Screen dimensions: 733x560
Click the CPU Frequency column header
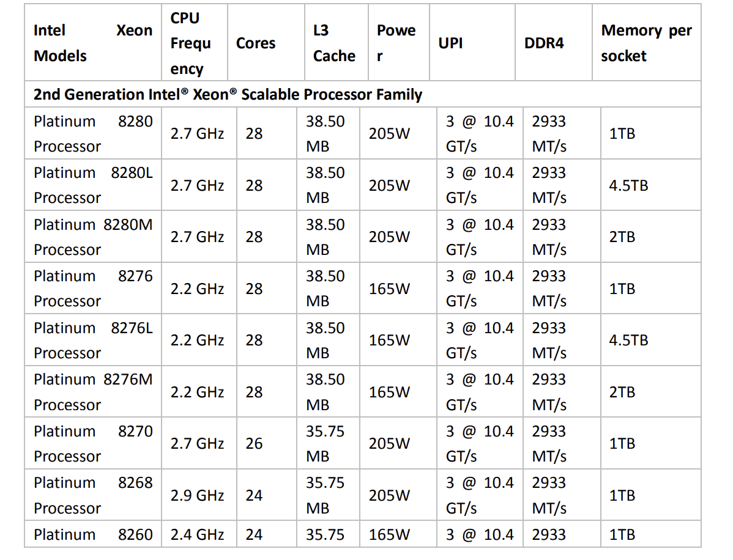pos(190,43)
